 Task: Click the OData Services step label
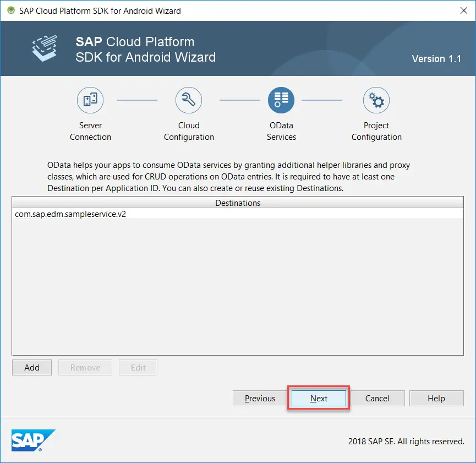pyautogui.click(x=281, y=131)
